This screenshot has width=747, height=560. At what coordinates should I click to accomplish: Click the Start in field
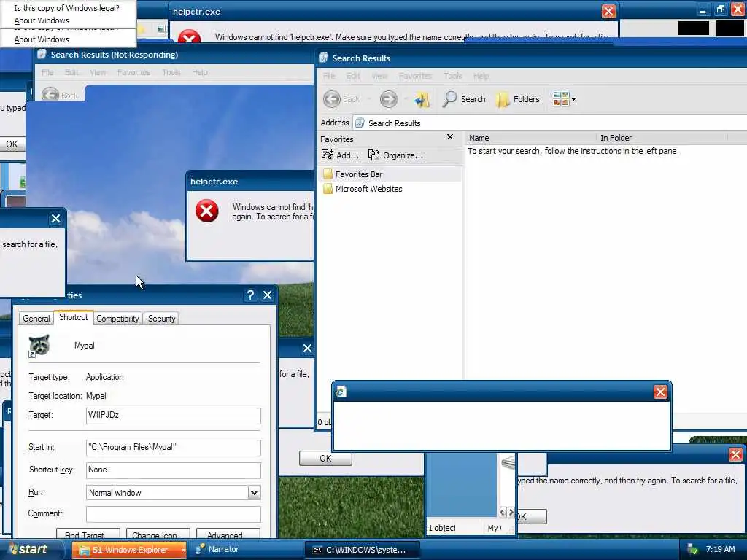[x=174, y=447]
